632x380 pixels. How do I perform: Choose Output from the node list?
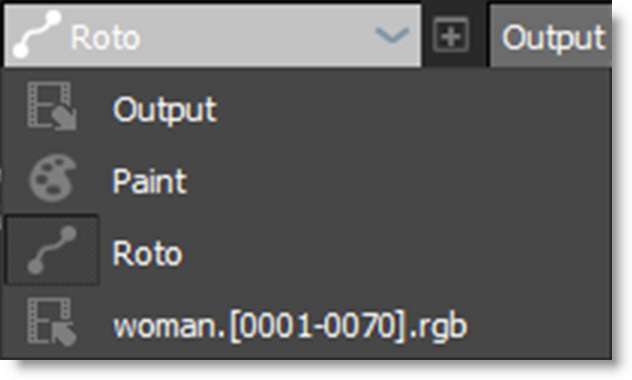point(306,108)
